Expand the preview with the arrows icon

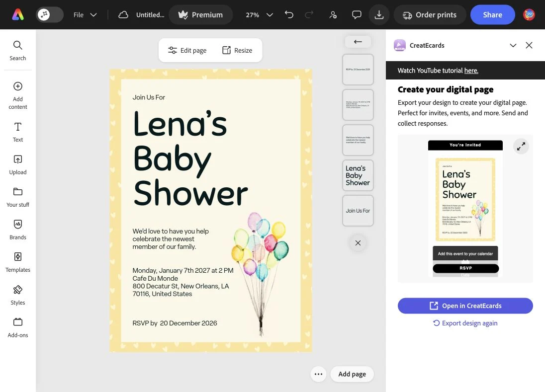pyautogui.click(x=521, y=147)
